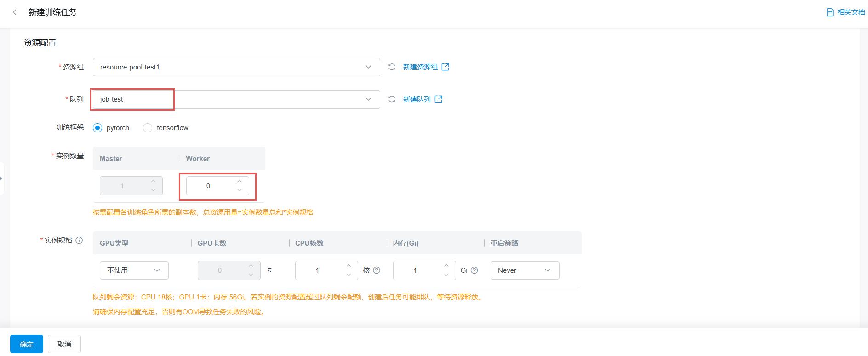Open the 队列 job-test dropdown

236,99
